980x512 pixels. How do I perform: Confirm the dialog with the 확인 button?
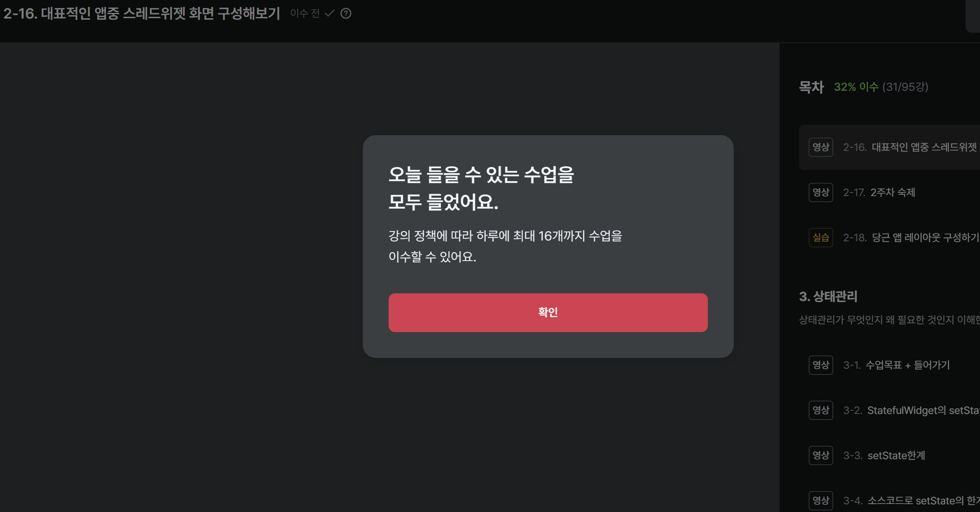[548, 312]
